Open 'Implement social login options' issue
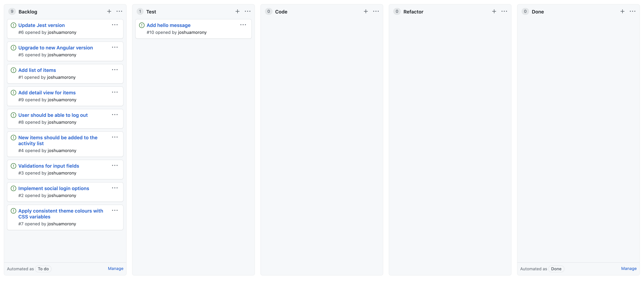 click(x=53, y=188)
